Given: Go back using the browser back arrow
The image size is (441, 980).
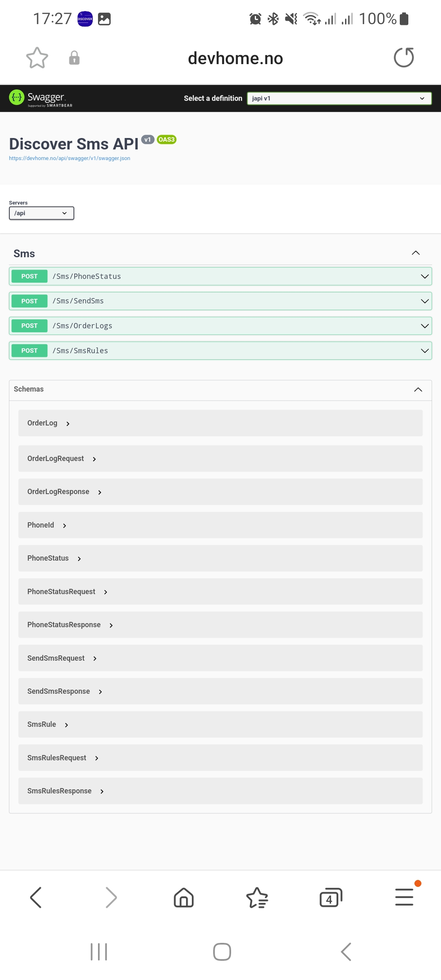Looking at the screenshot, I should [x=36, y=898].
